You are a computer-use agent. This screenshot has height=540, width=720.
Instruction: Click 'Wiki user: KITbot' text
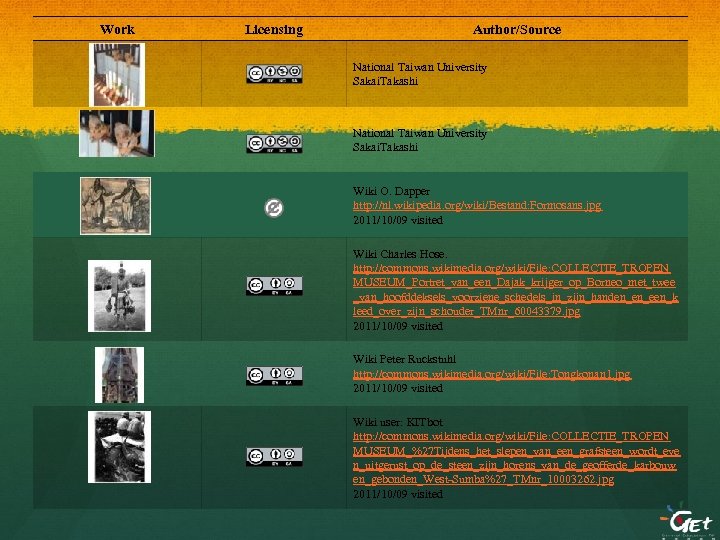398,422
